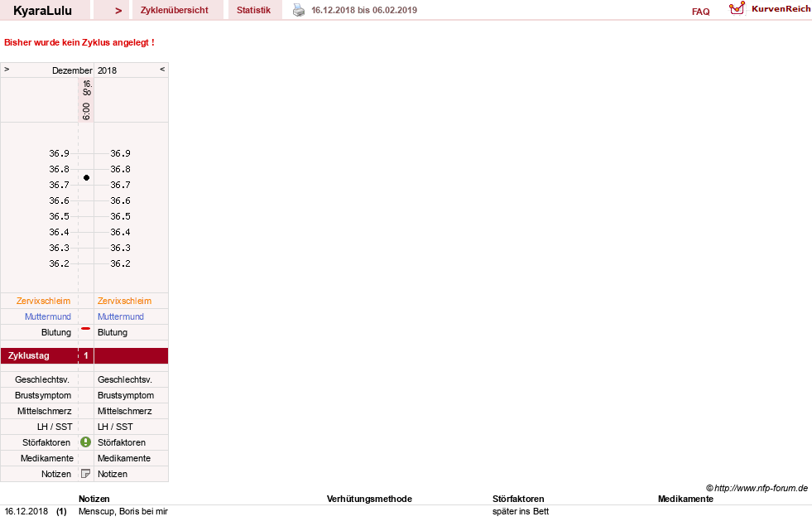Select the temperature dot at 36.75
The width and height of the screenshot is (812, 531).
pyautogui.click(x=86, y=178)
